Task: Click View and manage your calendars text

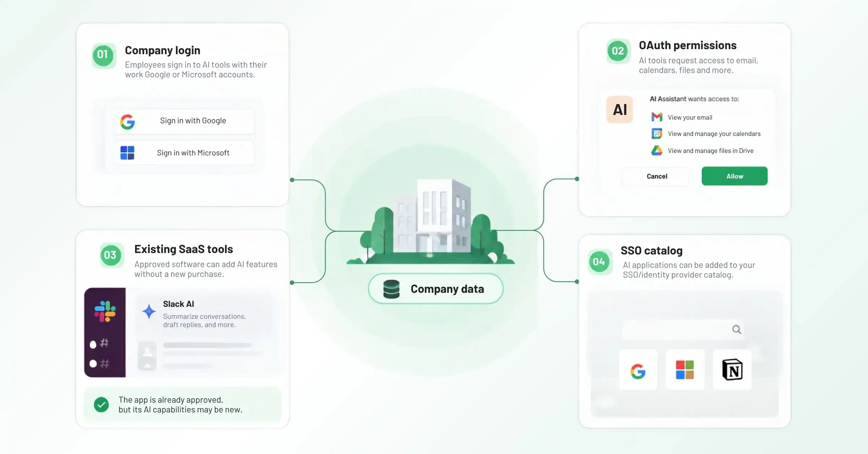Action: tap(714, 134)
